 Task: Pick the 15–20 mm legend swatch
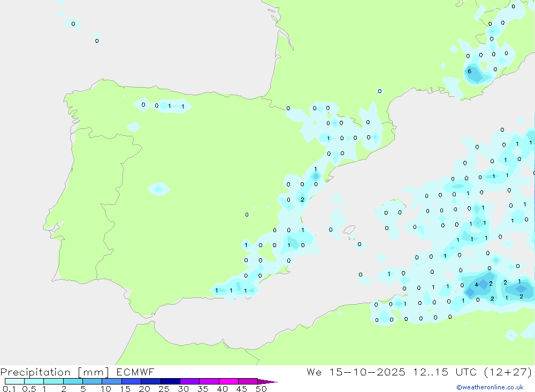pos(131,381)
